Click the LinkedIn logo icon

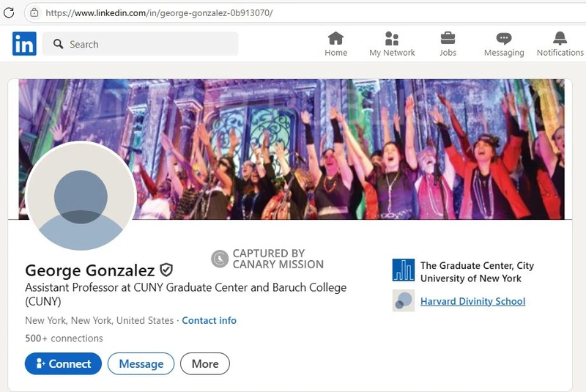(x=24, y=44)
